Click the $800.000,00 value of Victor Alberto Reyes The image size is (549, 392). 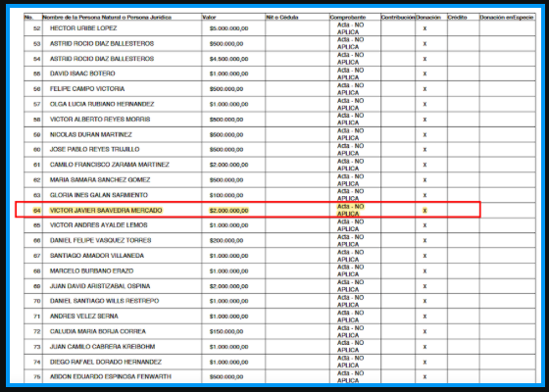(226, 120)
